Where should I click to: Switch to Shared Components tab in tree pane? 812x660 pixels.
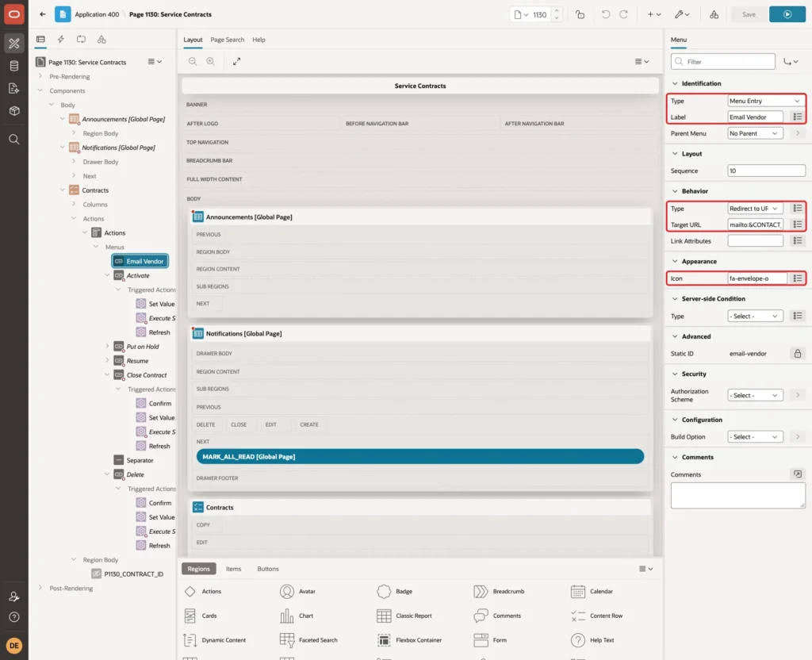(x=101, y=40)
